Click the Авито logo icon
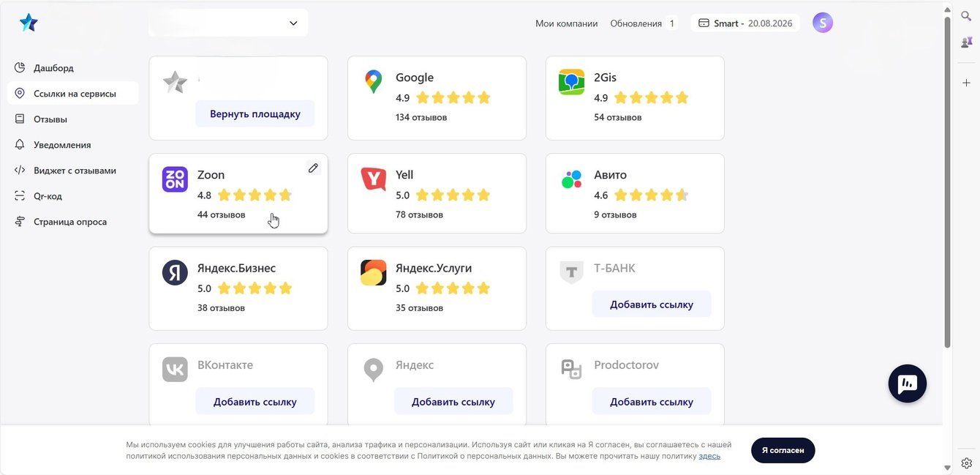 point(571,179)
